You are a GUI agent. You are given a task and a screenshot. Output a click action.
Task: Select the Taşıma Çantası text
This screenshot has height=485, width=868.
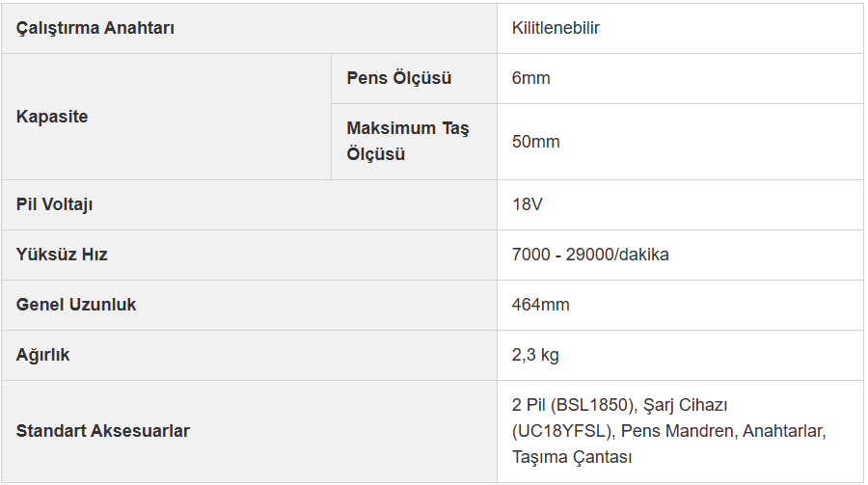[x=572, y=458]
